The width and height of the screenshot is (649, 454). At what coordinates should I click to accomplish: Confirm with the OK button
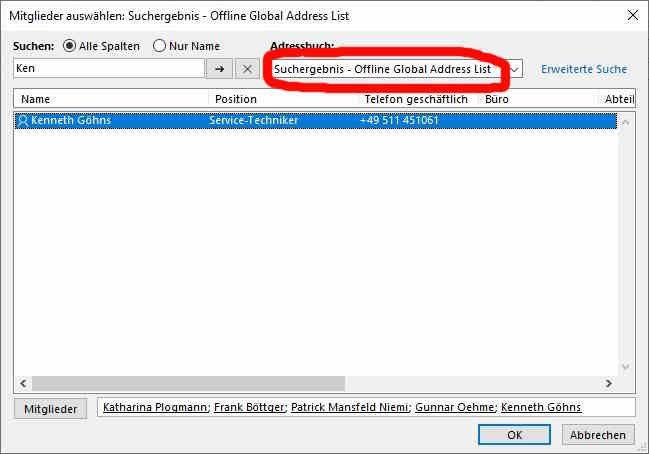514,435
